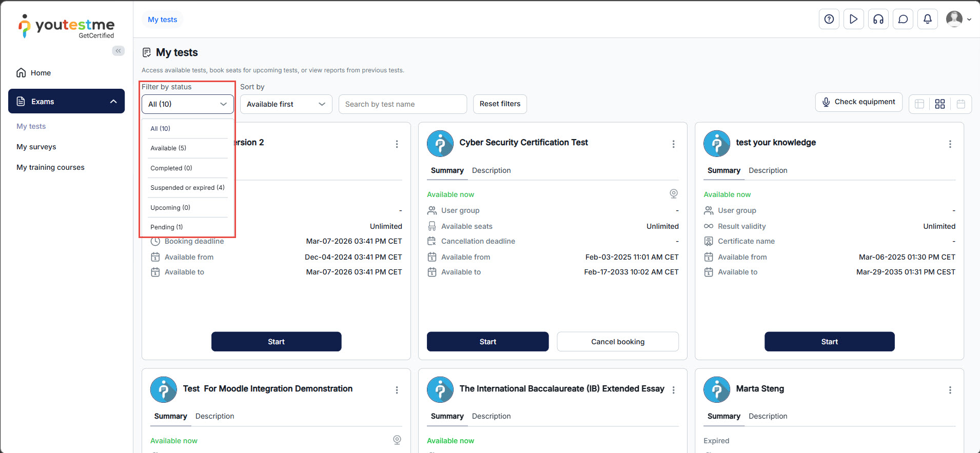Select Suspended or expired (4) filter option
The height and width of the screenshot is (453, 980).
click(x=187, y=188)
